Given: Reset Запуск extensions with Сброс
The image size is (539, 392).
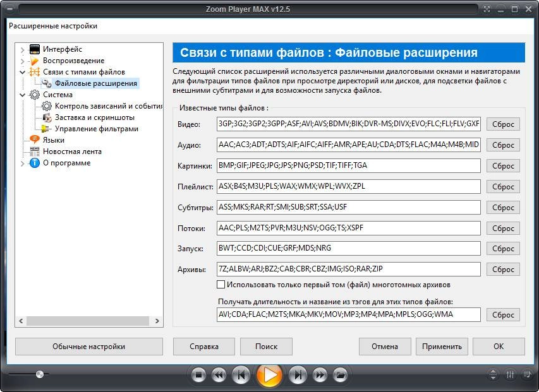Looking at the screenshot, I should coord(503,249).
